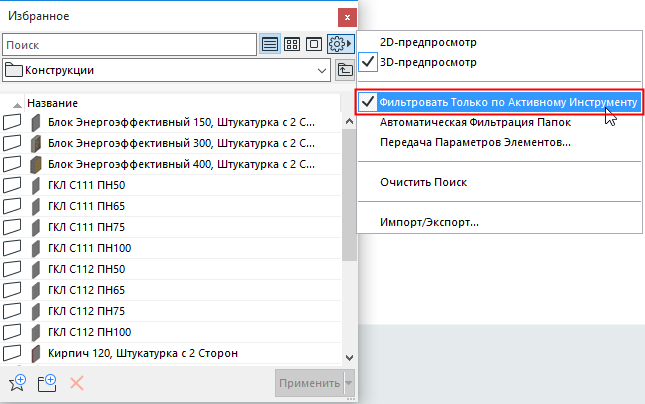Viewport: 645px width, 404px height.
Task: Close the Избранное palette
Action: [347, 17]
